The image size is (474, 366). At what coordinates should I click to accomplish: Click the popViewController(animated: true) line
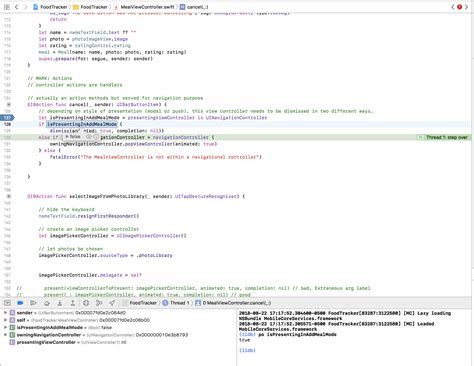133,144
